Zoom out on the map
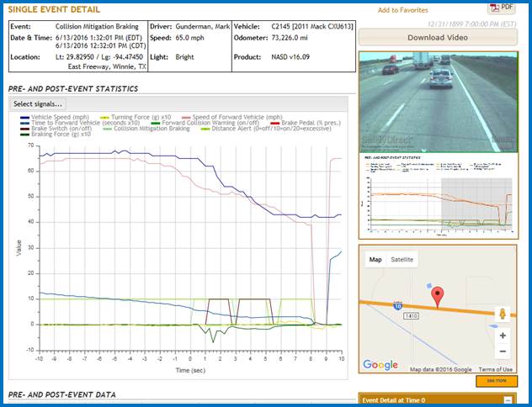 [x=503, y=351]
